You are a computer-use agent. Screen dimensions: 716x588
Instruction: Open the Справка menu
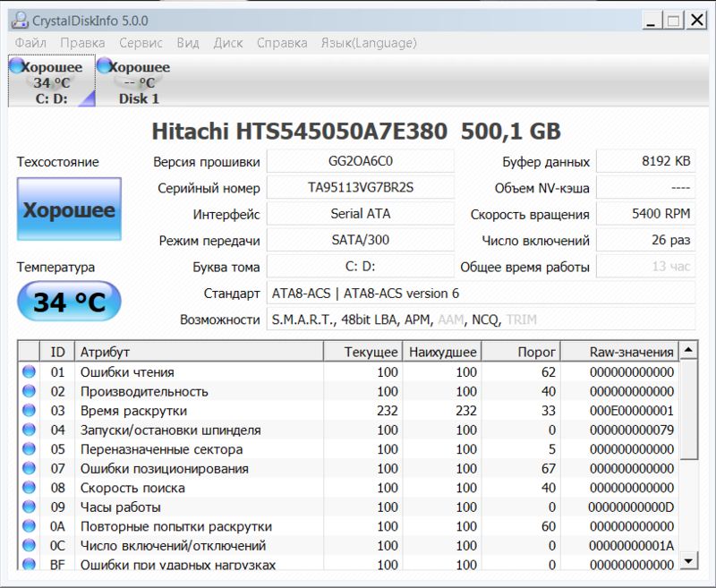282,43
